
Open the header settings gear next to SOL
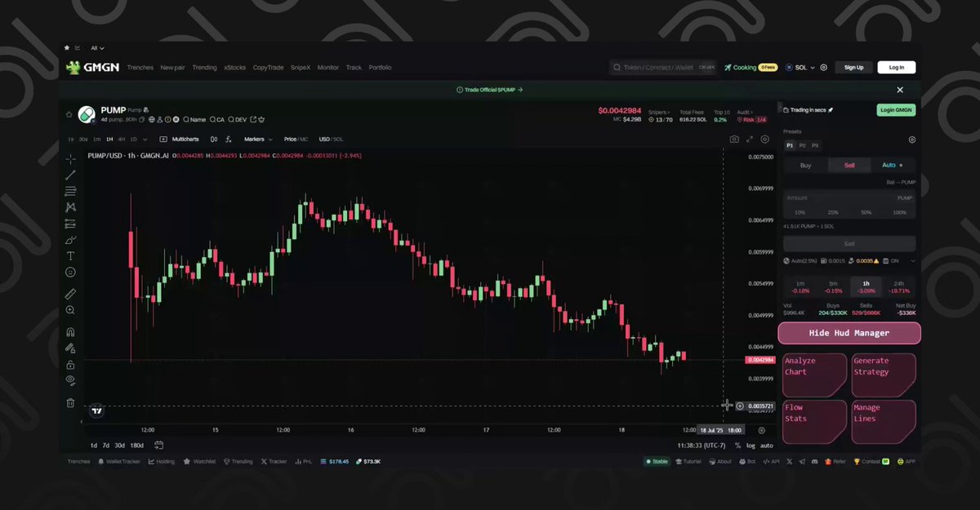point(824,68)
